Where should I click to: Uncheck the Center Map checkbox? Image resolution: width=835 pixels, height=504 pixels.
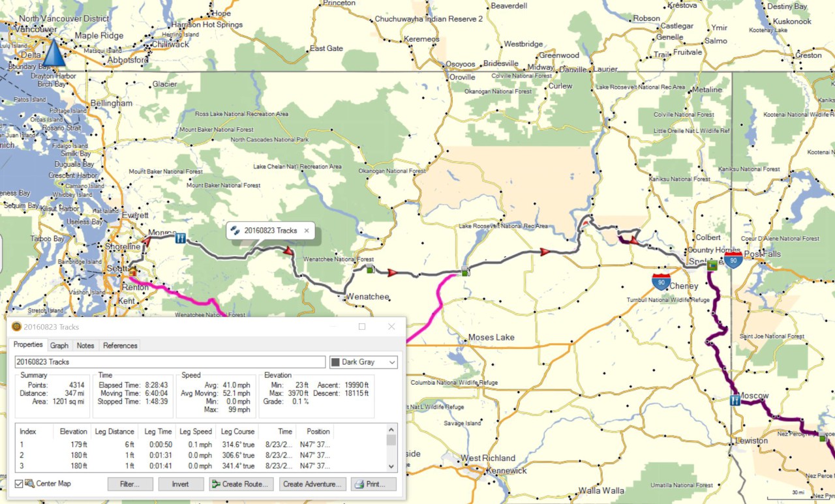[19, 484]
